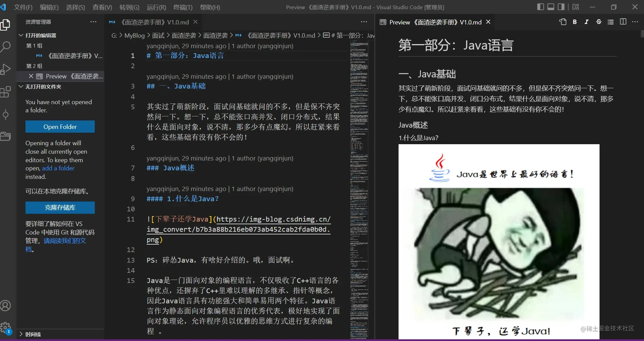Open the csdnimg image URL in editor
Viewport: 644px width, 341px height.
point(239,229)
